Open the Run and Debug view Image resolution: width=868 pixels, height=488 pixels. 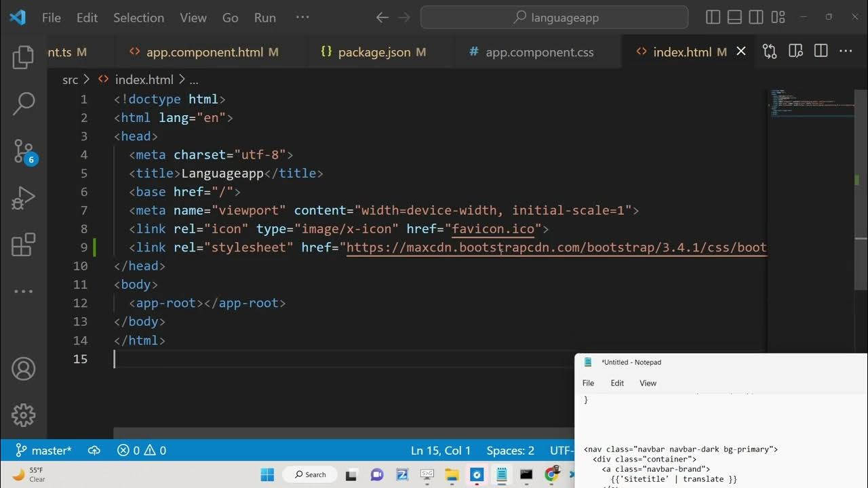click(23, 198)
